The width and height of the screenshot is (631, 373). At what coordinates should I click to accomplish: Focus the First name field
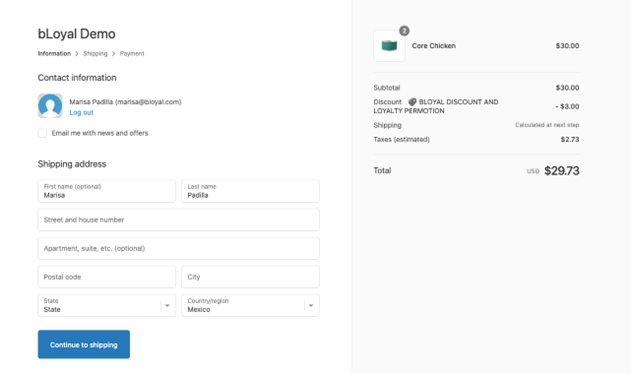click(x=107, y=191)
